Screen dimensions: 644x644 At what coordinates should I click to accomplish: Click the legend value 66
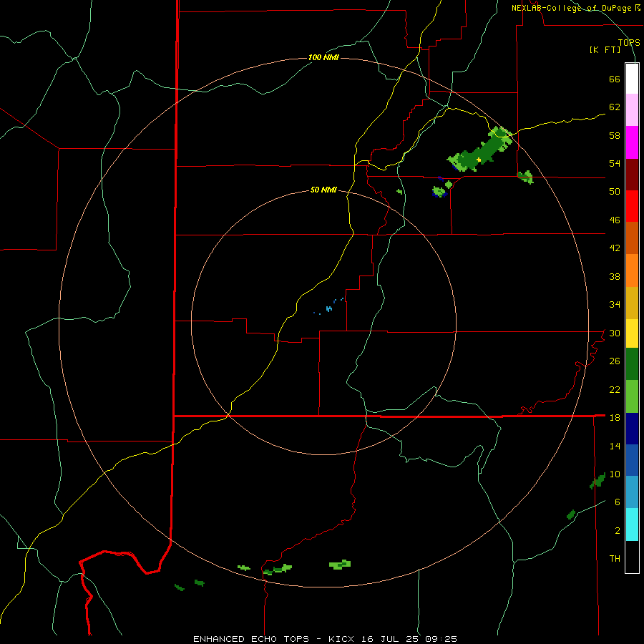click(x=615, y=79)
